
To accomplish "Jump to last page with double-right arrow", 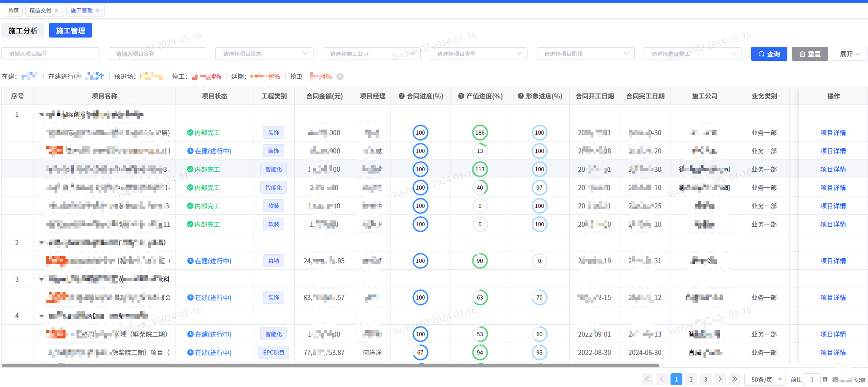I will (735, 379).
